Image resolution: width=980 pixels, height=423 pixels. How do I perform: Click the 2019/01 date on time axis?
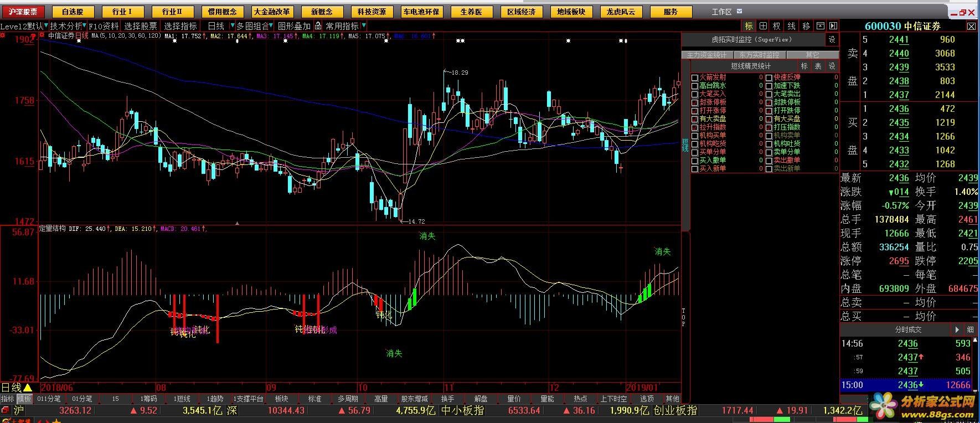(642, 388)
